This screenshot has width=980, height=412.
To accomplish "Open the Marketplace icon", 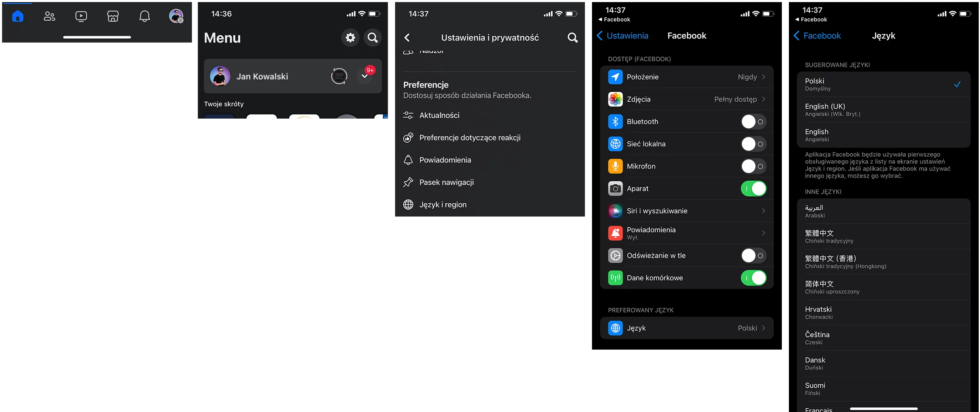I will 113,16.
